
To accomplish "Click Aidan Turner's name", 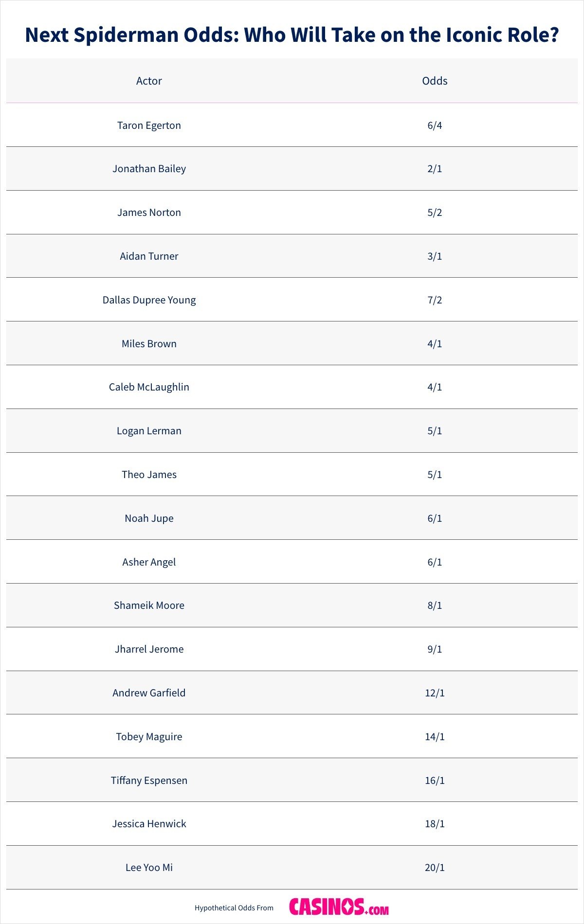I will (149, 256).
